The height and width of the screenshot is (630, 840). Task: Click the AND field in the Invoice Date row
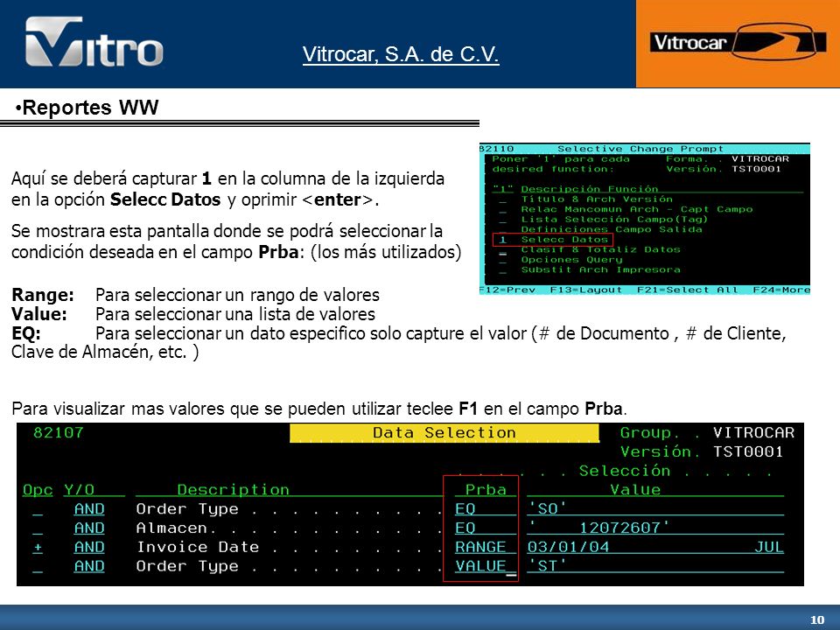[89, 548]
